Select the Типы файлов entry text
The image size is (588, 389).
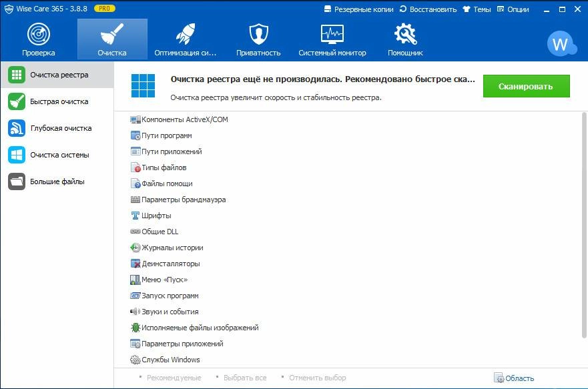pyautogui.click(x=164, y=167)
